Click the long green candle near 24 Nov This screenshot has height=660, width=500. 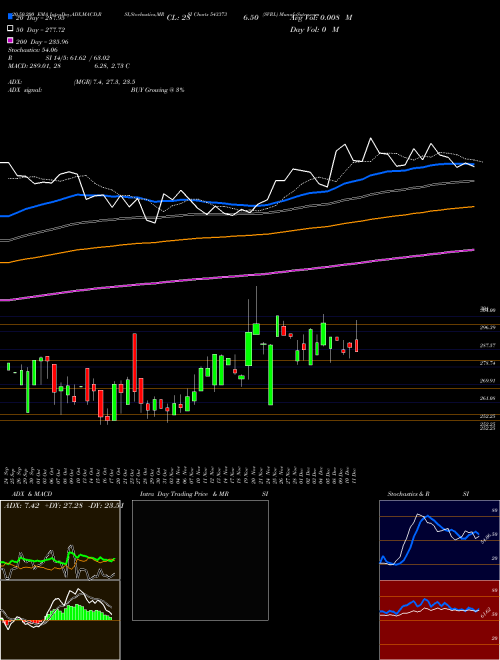[271, 375]
